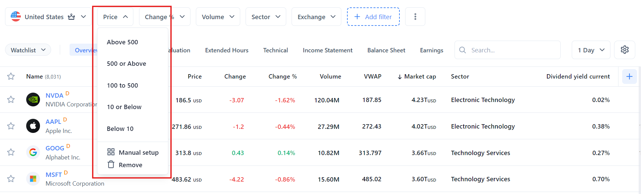Image resolution: width=644 pixels, height=194 pixels.
Task: Expand the Volume filter dropdown
Action: click(218, 17)
